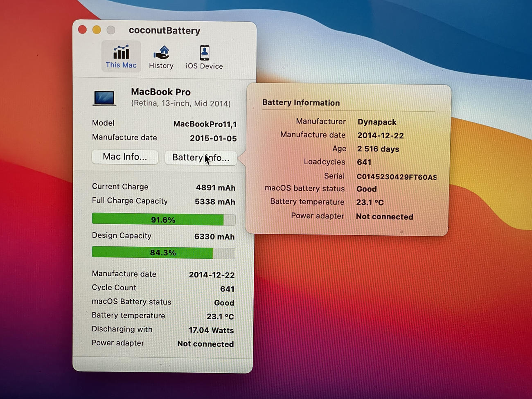This screenshot has height=399, width=532.
Task: Click the "Battery Information" popover heading
Action: pos(301,103)
